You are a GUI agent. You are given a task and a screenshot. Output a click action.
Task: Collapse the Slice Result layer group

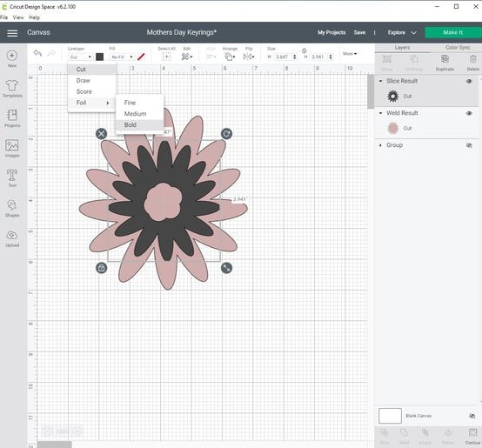pos(380,81)
